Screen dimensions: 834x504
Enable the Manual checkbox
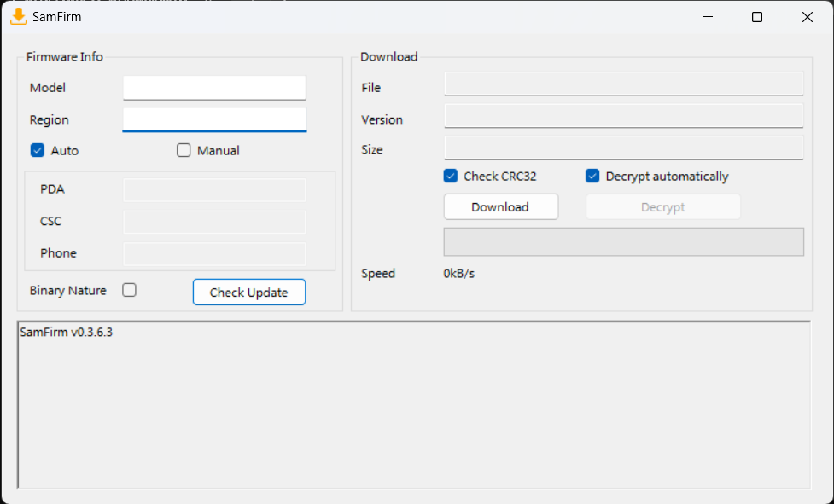coord(184,150)
